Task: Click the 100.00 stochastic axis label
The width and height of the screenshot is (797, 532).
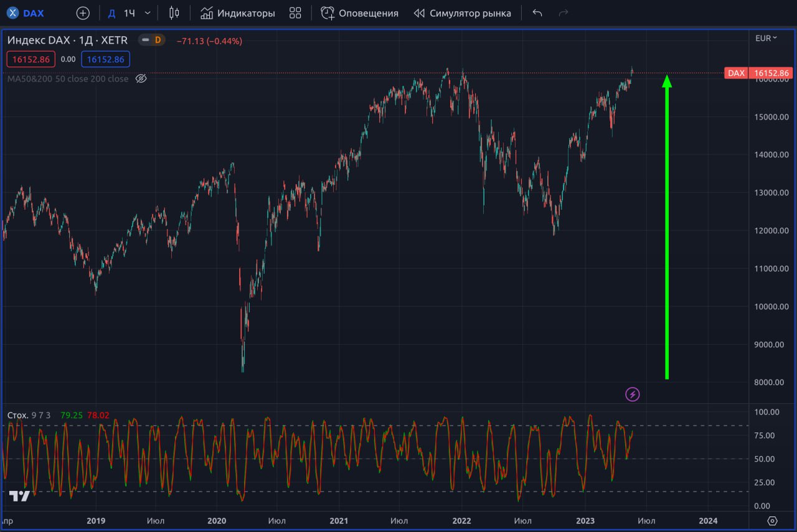Action: [x=766, y=412]
